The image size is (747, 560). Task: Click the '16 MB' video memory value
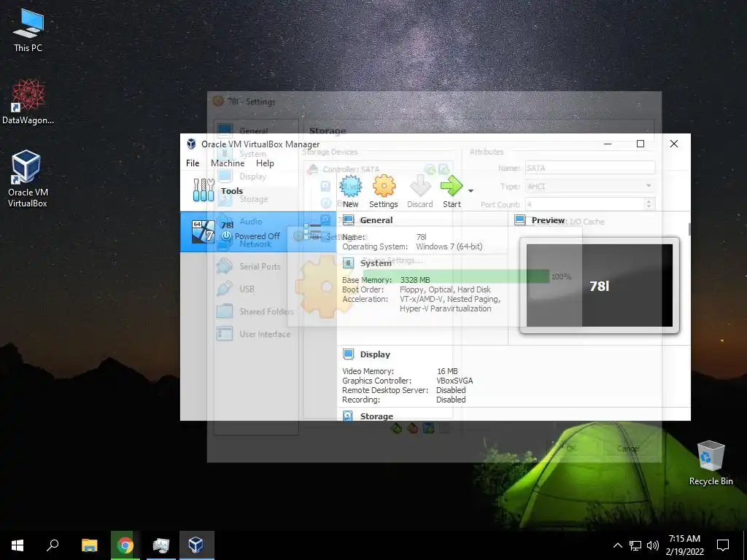pyautogui.click(x=447, y=371)
